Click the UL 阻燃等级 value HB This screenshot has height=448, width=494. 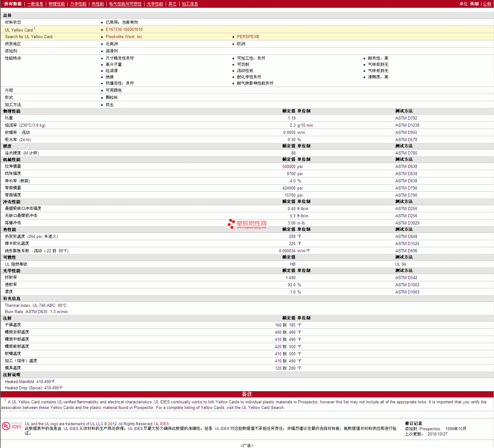[x=292, y=264]
